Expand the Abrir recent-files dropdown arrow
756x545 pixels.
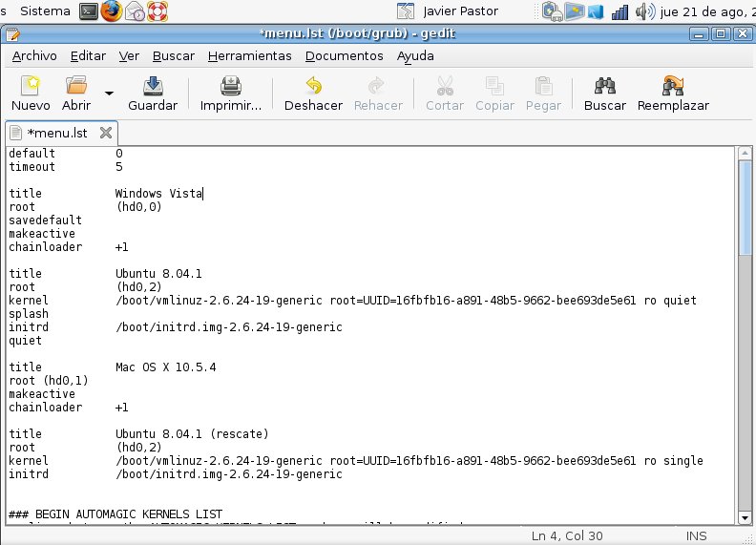(x=110, y=94)
